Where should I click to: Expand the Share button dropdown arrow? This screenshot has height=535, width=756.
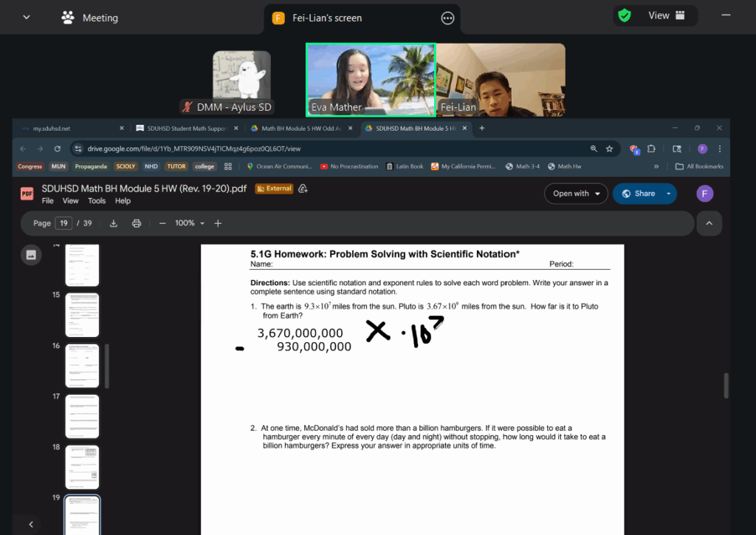click(x=669, y=194)
